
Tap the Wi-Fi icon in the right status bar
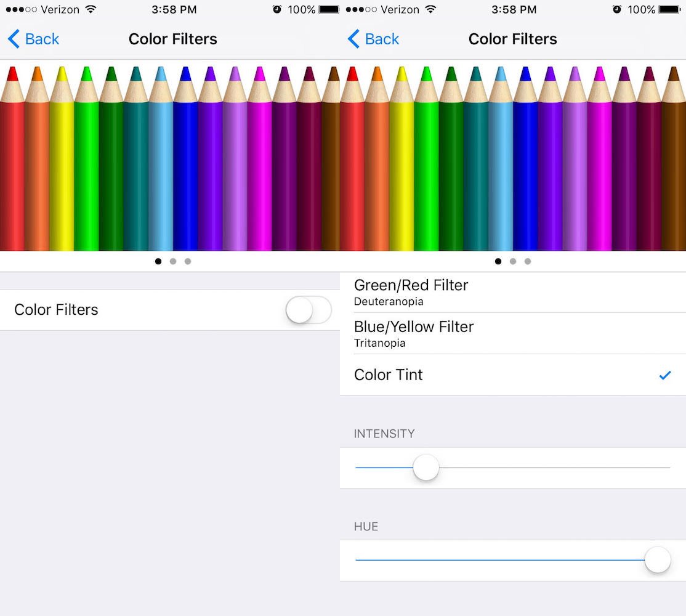pos(431,9)
